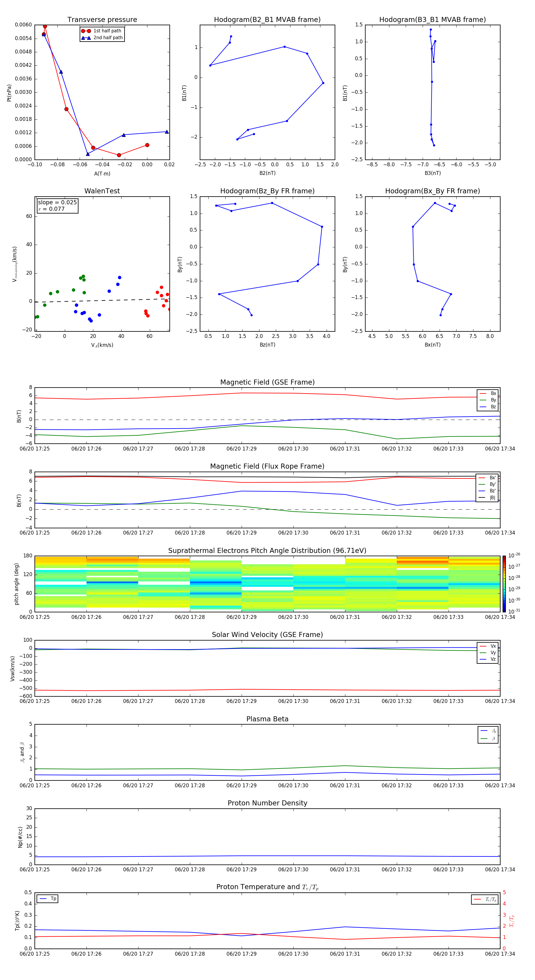The height and width of the screenshot is (980, 535).
Task: Click the "06/20 17:34" tick under the Proton Temperature plot
Action: click(500, 954)
